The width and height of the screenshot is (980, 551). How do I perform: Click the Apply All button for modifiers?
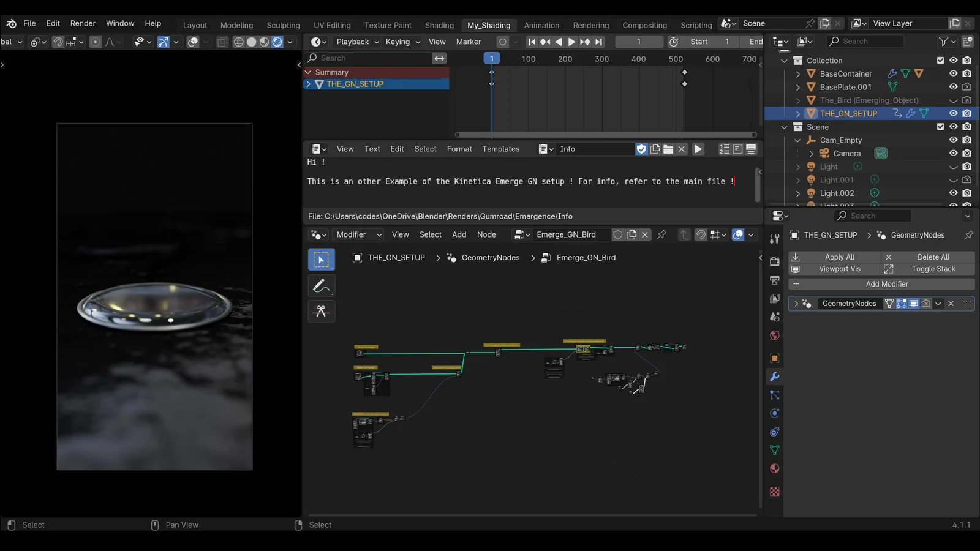(840, 257)
